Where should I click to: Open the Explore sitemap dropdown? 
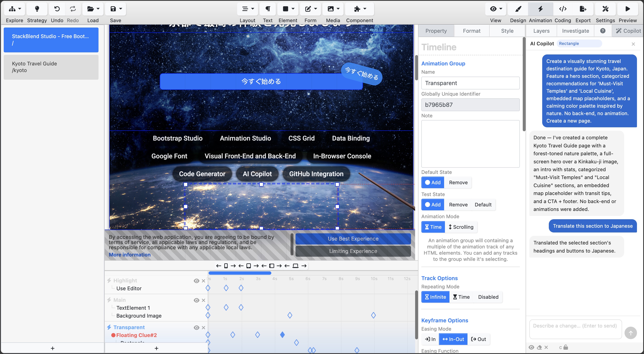pos(14,9)
